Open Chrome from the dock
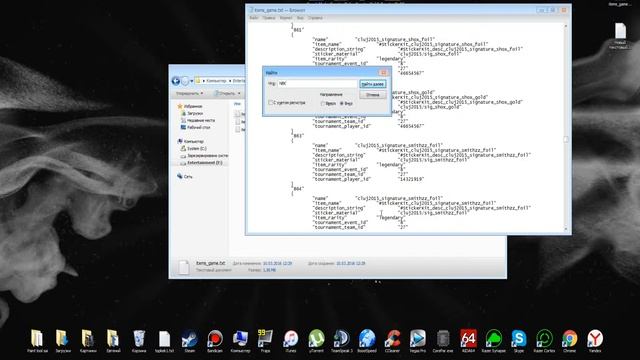The image size is (640, 360). [x=570, y=339]
